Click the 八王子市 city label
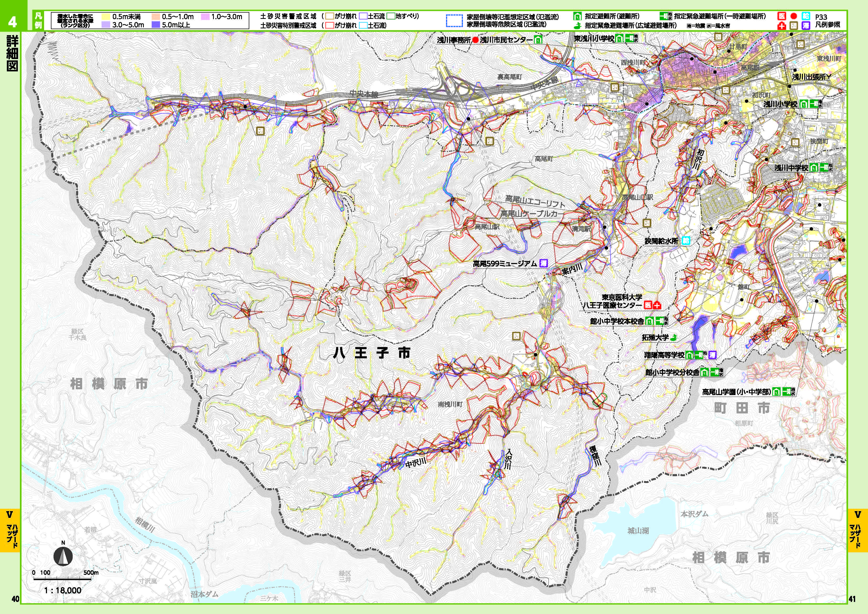 point(371,353)
